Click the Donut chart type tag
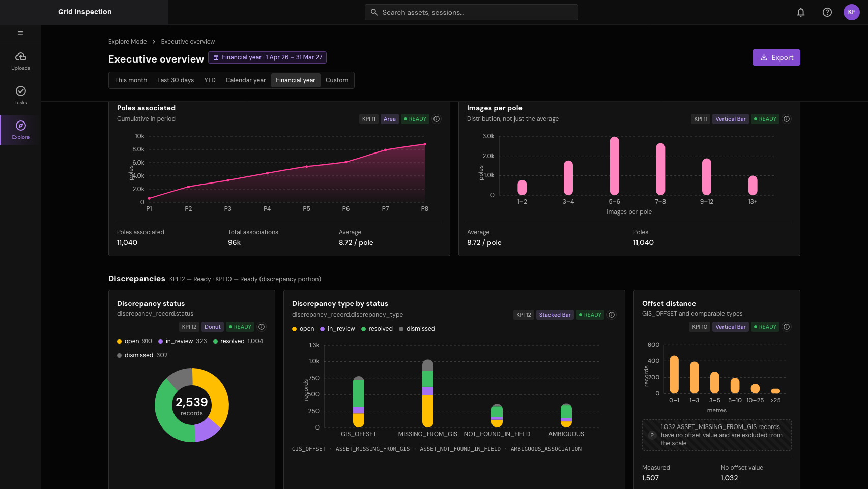This screenshot has height=489, width=868. click(213, 327)
